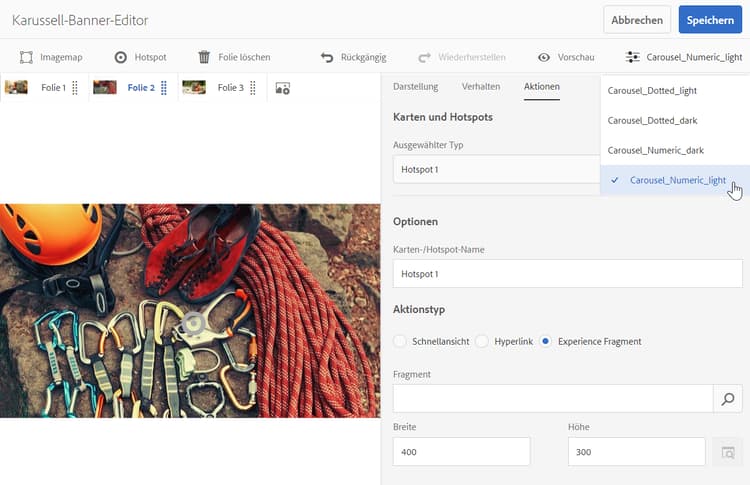Switch to the Darstellung tab
The width and height of the screenshot is (750, 485).
pyautogui.click(x=415, y=87)
